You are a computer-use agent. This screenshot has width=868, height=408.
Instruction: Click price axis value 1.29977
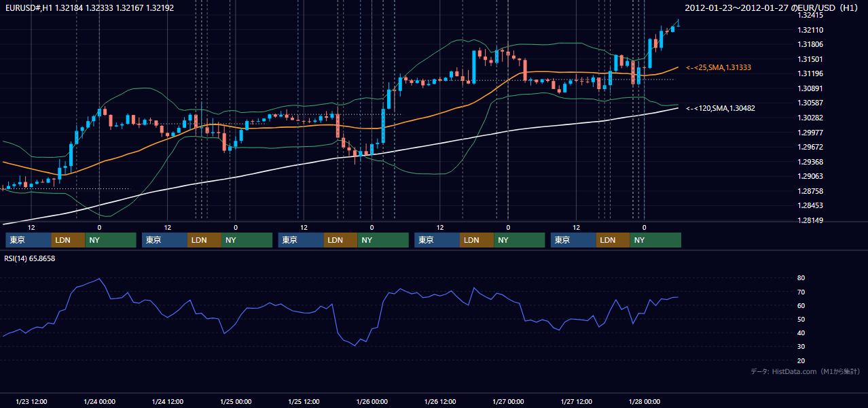[x=810, y=133]
